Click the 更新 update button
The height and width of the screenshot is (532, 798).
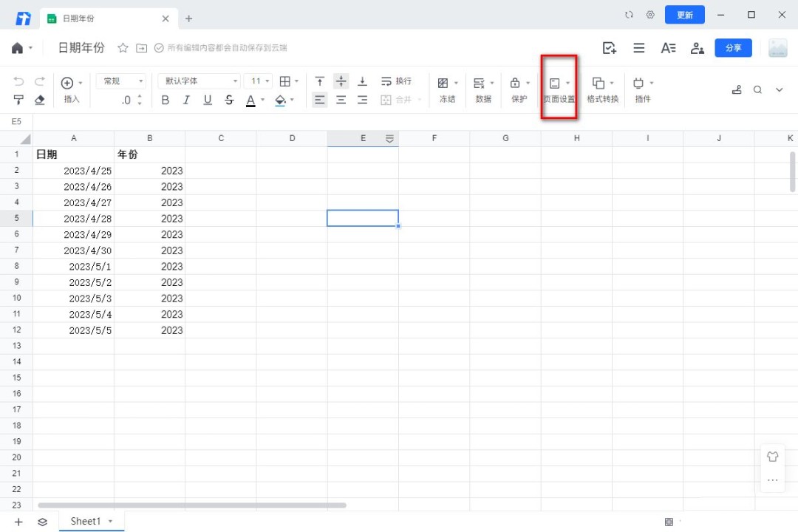point(684,15)
